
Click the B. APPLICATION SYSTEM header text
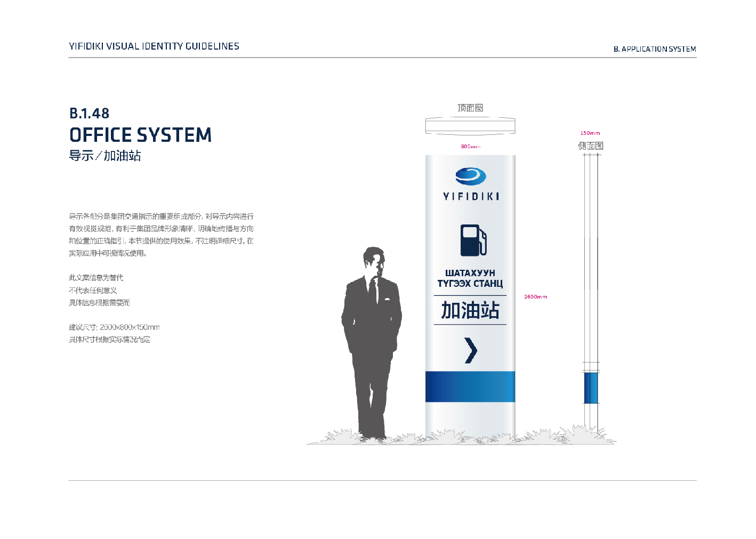[655, 49]
